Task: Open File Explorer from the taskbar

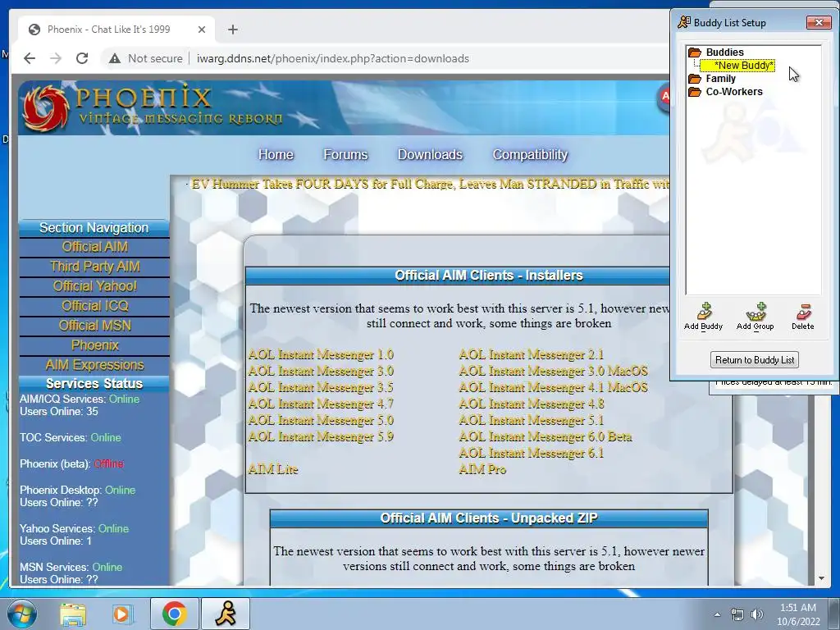Action: (x=73, y=614)
